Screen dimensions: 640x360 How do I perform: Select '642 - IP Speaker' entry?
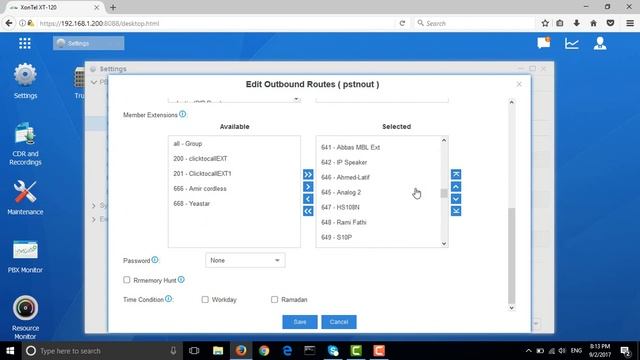(378, 162)
